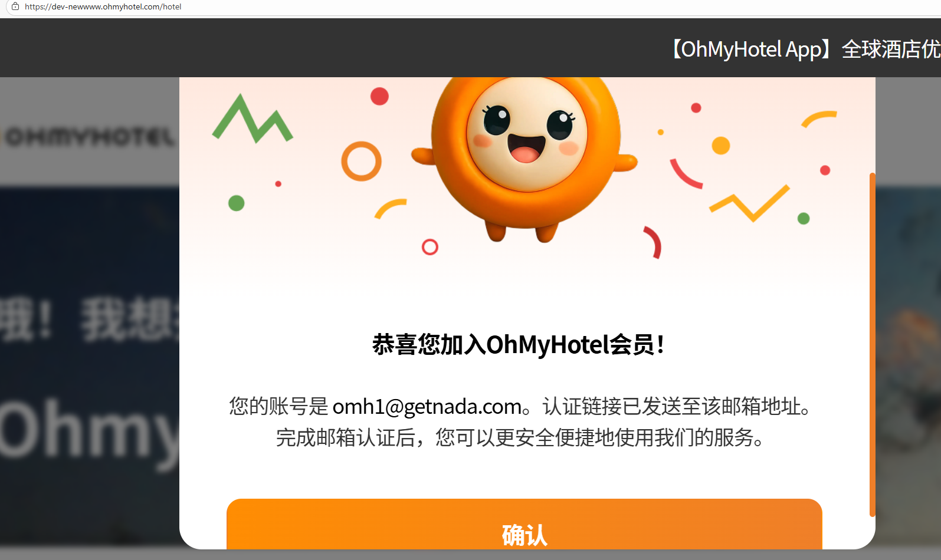
Task: Click the 完成邮箱认证后 instruction line
Action: click(521, 437)
